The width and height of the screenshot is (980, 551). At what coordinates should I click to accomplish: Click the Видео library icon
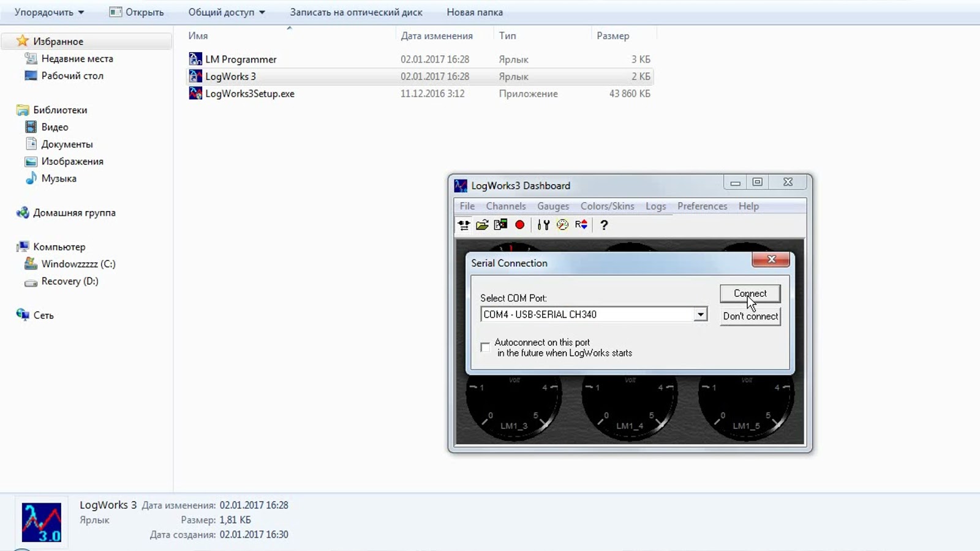[x=31, y=127]
